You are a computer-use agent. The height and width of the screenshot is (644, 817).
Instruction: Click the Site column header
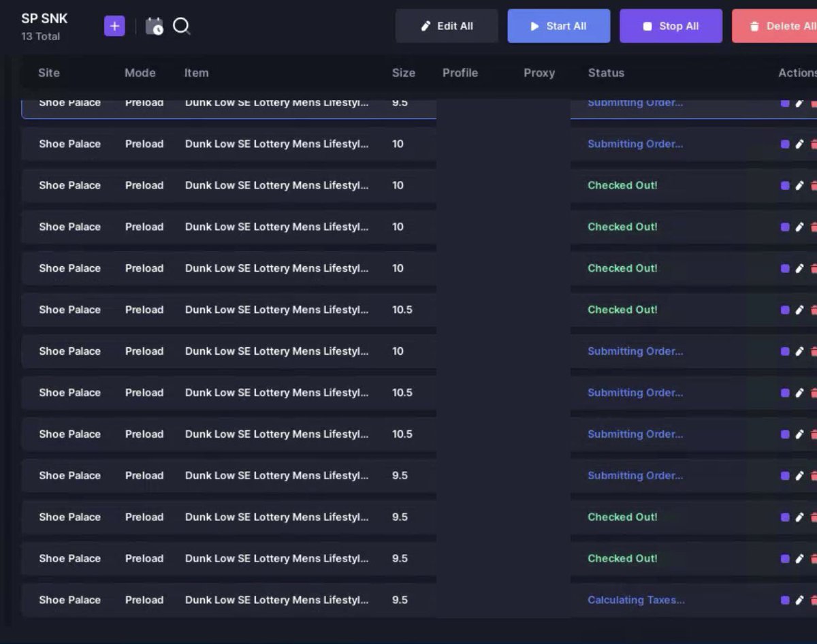49,73
